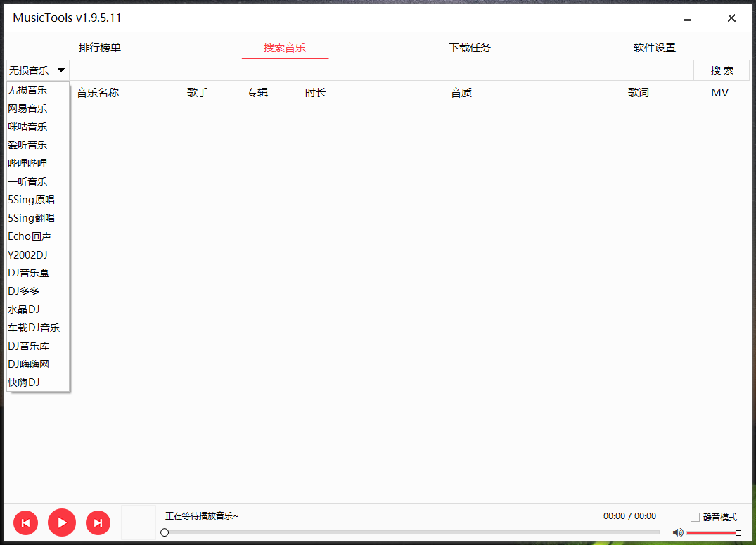Click the red volume slider
The height and width of the screenshot is (545, 756).
pos(713,533)
